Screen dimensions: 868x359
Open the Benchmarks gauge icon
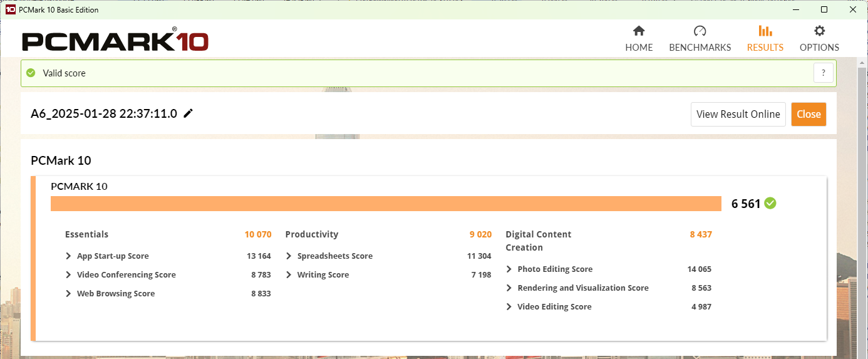(700, 31)
